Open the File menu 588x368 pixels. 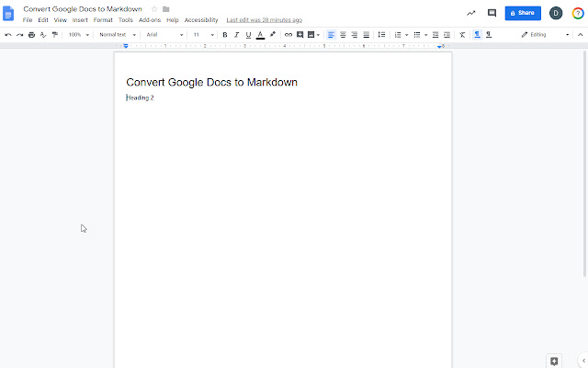[28, 20]
